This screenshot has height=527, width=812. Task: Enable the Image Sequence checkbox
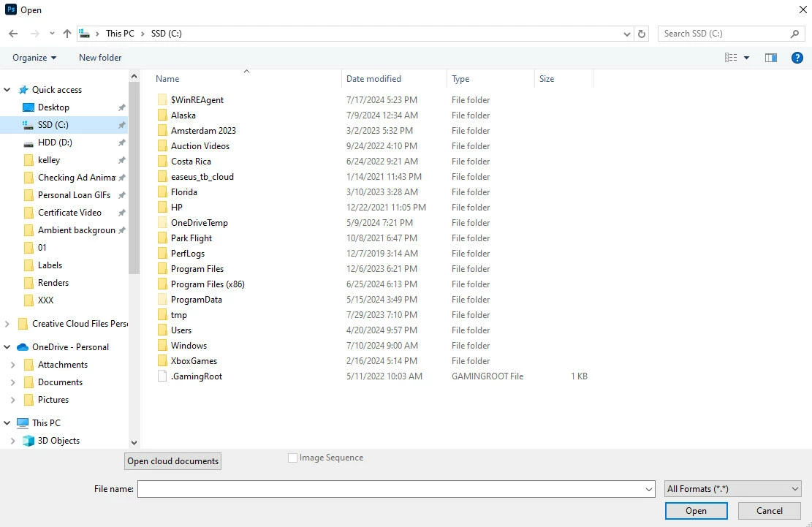(x=292, y=458)
